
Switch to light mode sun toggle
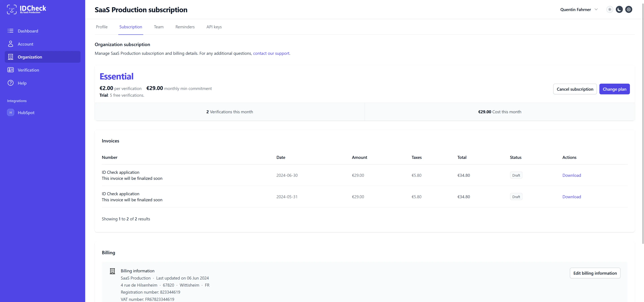click(x=610, y=10)
